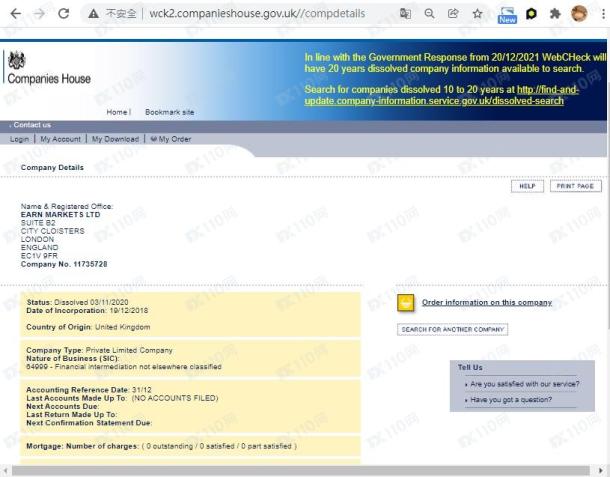Click the Accounting Reference Date 31/12 text
610x477 pixels.
coord(89,390)
